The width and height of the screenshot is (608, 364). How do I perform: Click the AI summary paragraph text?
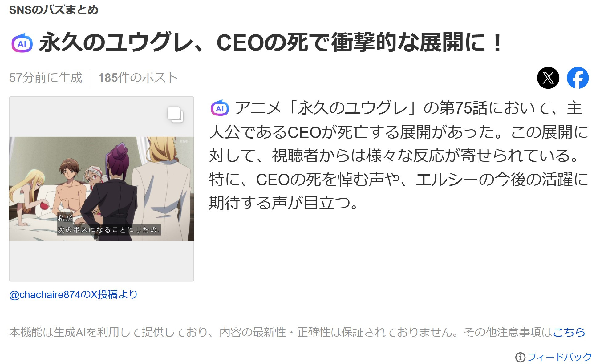click(399, 156)
